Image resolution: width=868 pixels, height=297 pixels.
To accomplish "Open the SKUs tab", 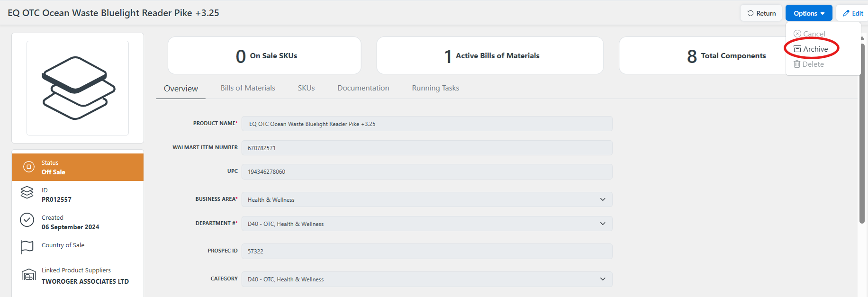I will pyautogui.click(x=306, y=88).
